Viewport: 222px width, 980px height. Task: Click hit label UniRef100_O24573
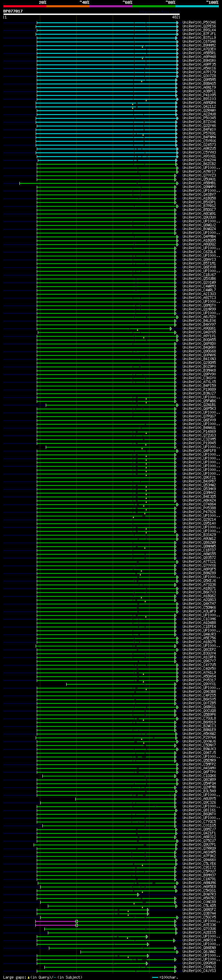coord(199,145)
